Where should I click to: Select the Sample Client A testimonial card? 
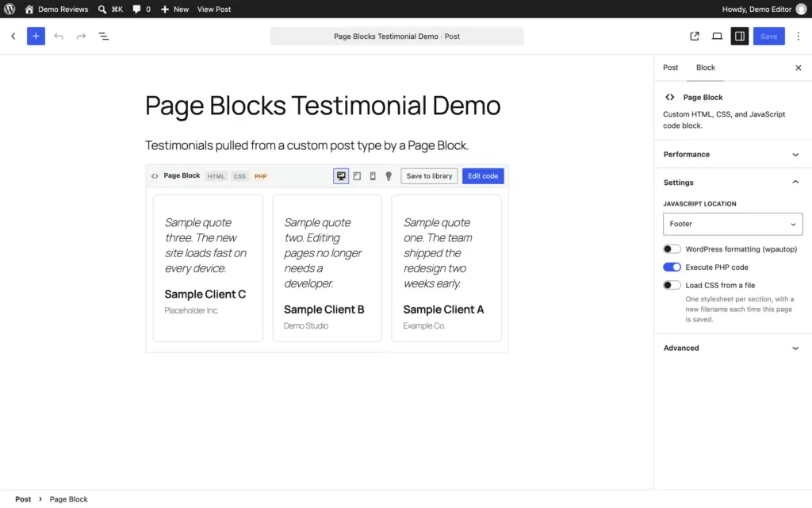click(446, 268)
